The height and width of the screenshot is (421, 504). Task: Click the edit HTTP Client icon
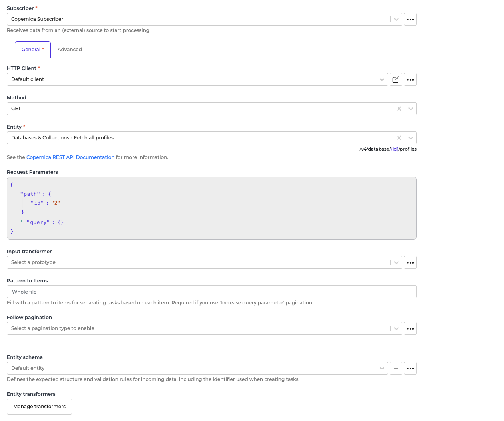[396, 79]
